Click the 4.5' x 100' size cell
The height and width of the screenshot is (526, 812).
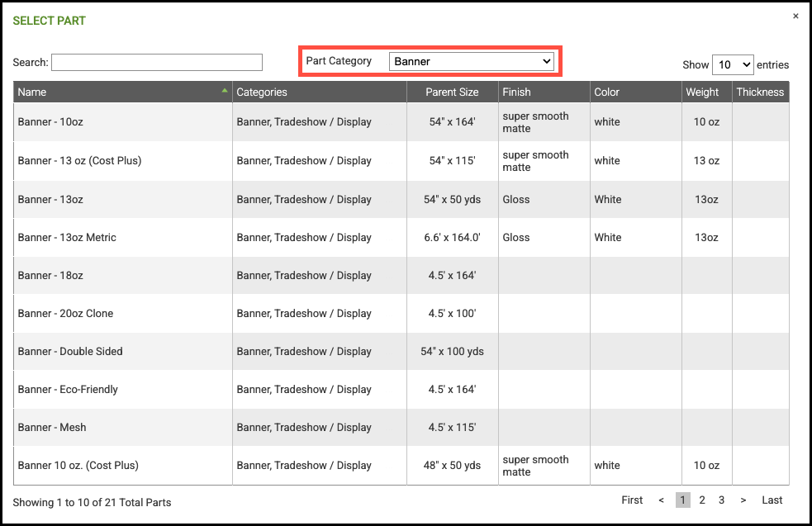(x=452, y=313)
